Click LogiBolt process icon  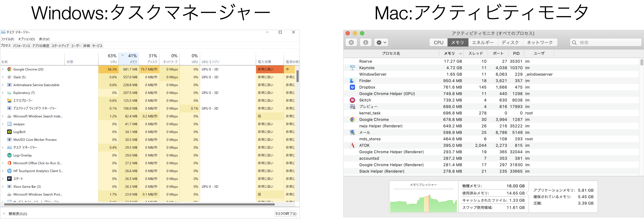[x=9, y=132]
